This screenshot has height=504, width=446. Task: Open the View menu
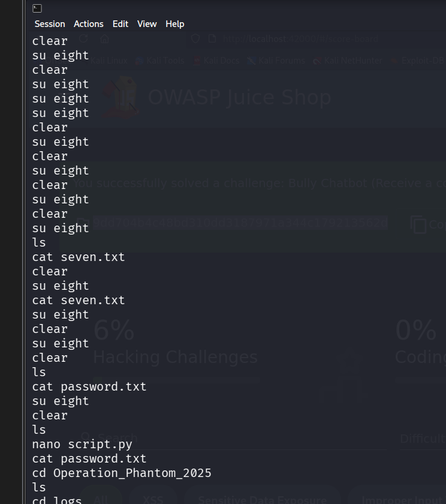point(147,24)
